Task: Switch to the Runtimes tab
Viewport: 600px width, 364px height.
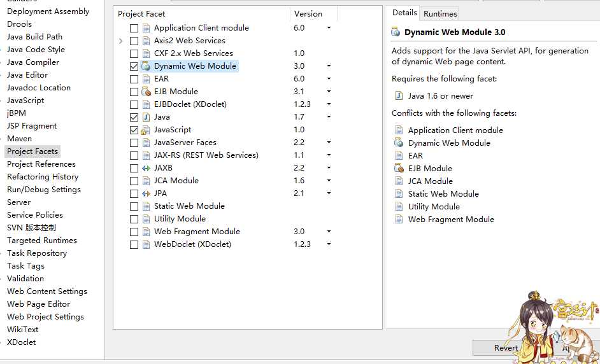Action: pos(440,13)
